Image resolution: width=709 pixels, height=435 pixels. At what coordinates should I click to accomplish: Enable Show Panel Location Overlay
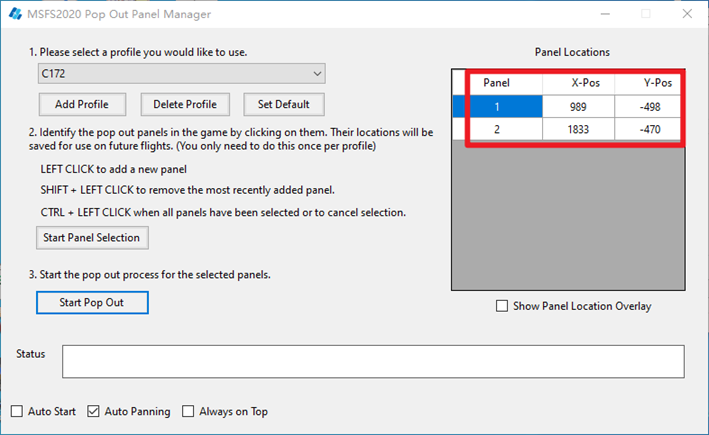pos(501,306)
